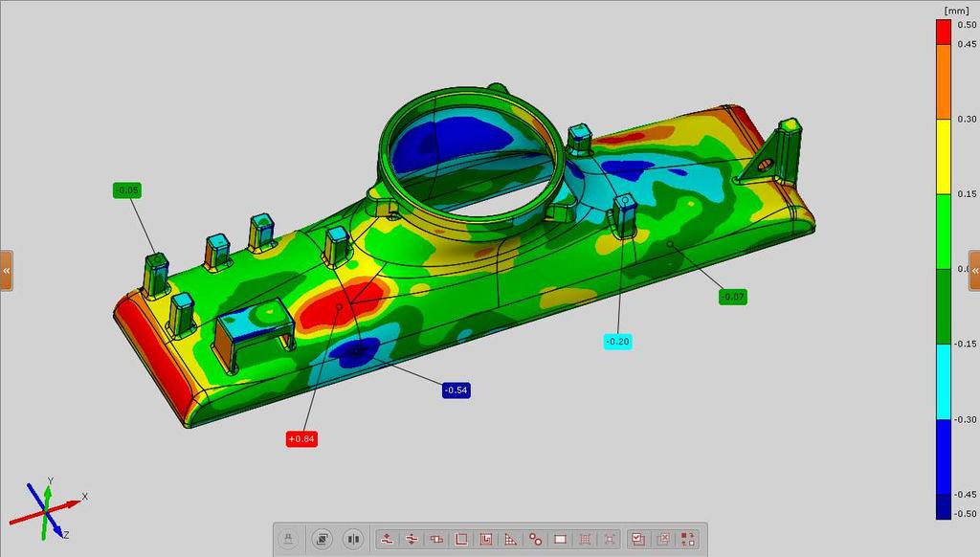Image resolution: width=980 pixels, height=557 pixels.
Task: Click the dark navy band at legend bottom
Action: point(943,506)
